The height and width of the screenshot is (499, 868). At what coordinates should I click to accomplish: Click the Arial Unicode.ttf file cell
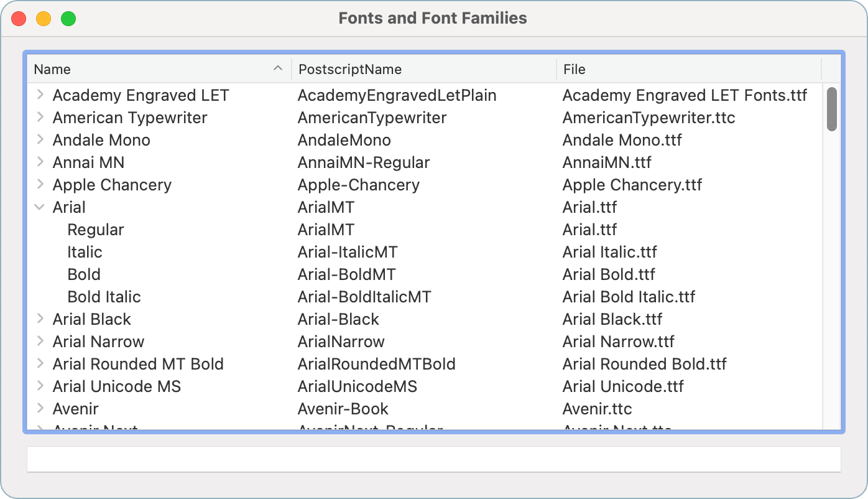tap(623, 386)
